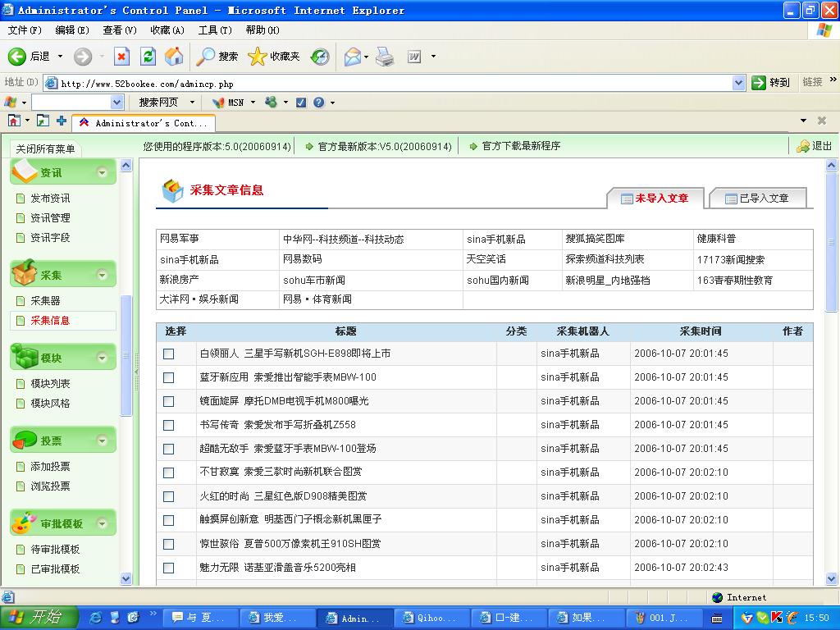Filter by 网易军事 collector link

[179, 239]
